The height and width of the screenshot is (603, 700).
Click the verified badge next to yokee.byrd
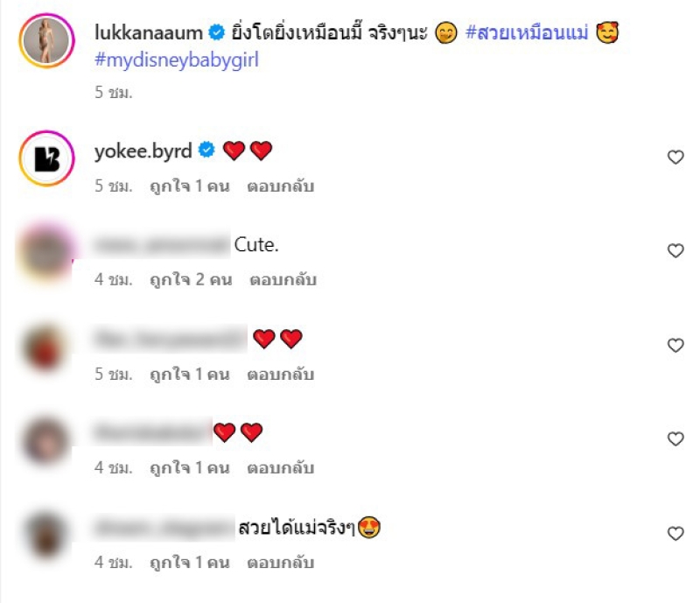click(206, 150)
